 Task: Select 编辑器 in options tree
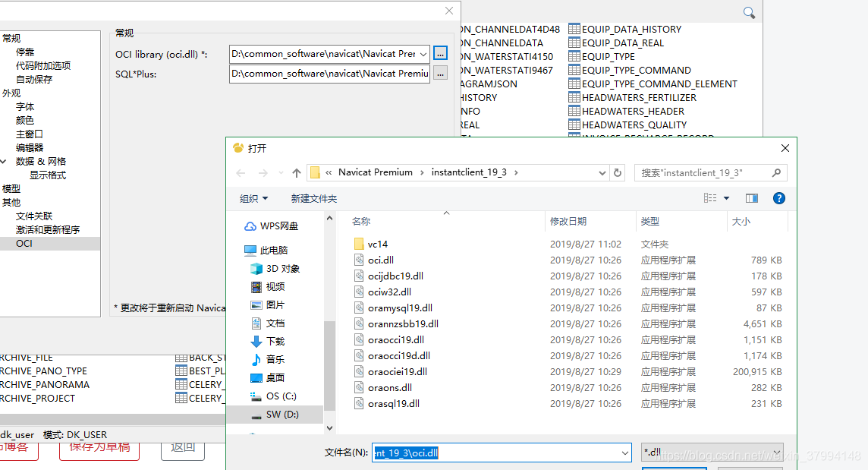30,147
